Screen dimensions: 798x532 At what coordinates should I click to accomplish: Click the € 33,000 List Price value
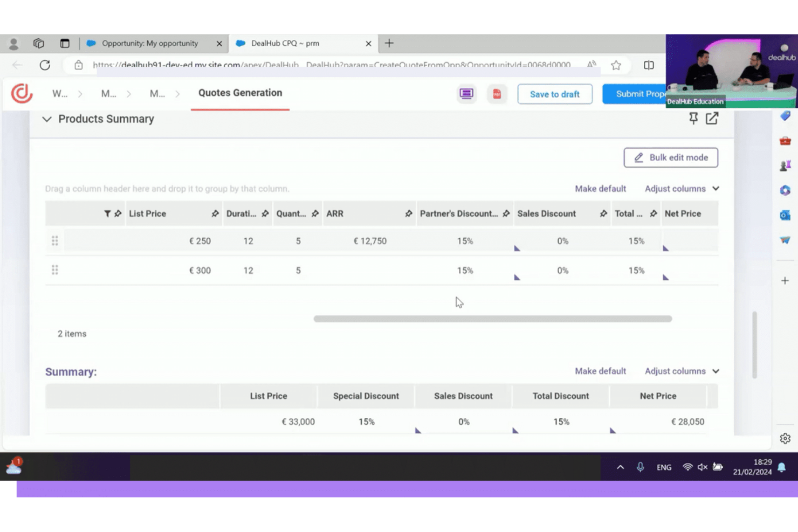pos(298,422)
